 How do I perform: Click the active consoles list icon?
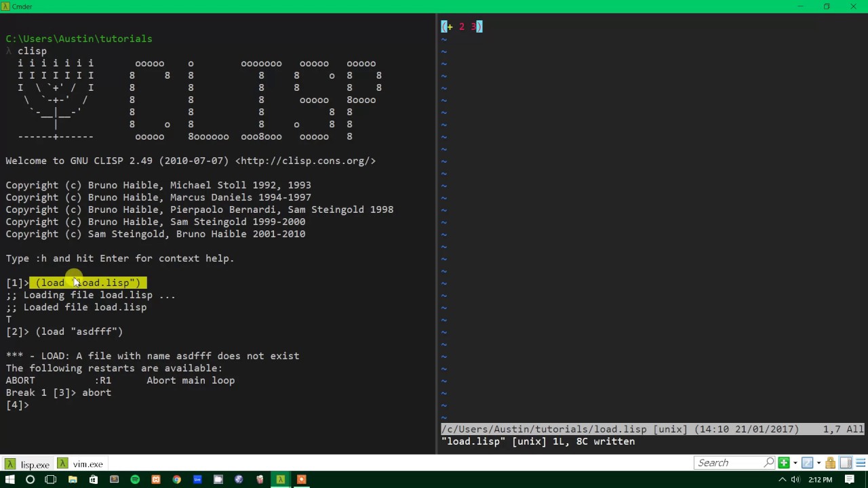(x=807, y=463)
